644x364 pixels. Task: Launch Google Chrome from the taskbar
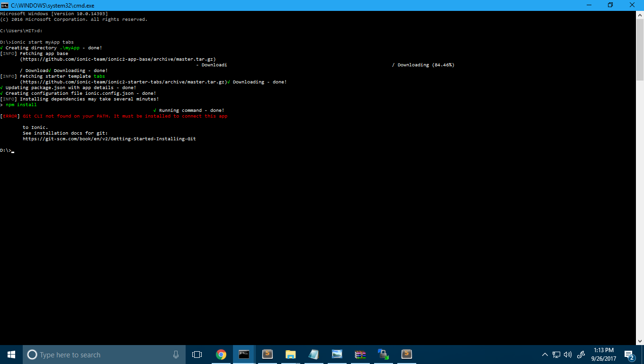pyautogui.click(x=221, y=355)
